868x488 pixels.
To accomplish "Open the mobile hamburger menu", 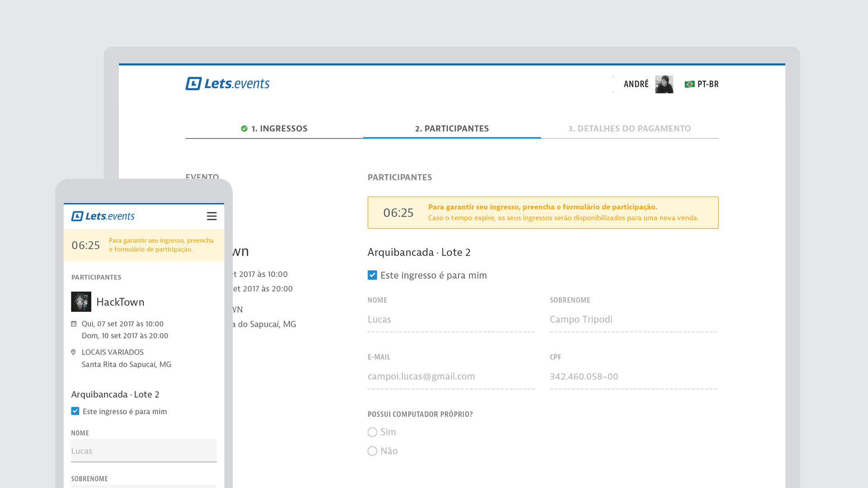I will [x=212, y=216].
